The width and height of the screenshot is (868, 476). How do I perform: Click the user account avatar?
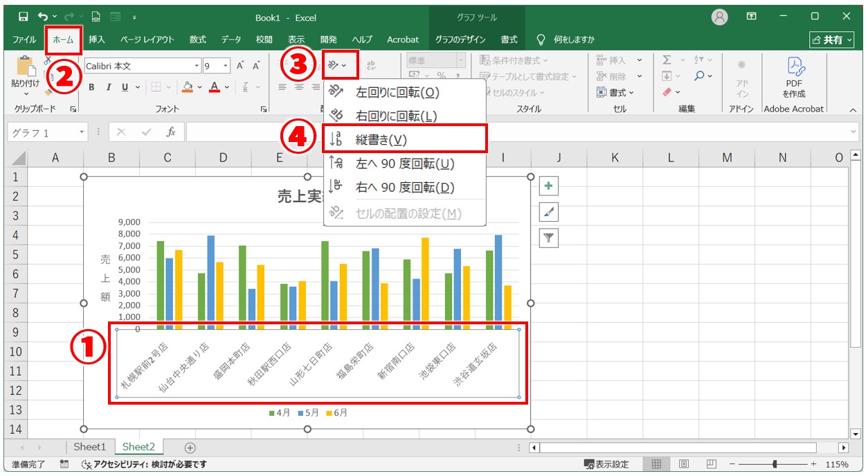720,17
